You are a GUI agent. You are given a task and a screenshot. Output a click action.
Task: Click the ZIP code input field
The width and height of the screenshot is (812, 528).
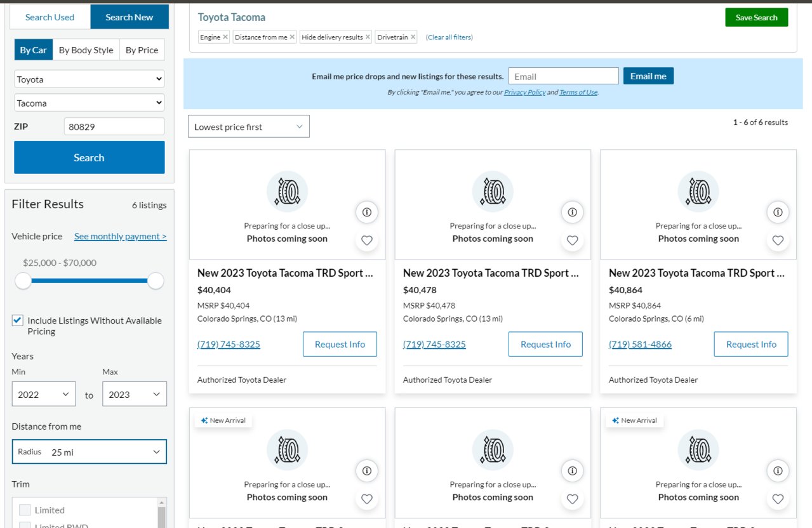[x=114, y=126]
